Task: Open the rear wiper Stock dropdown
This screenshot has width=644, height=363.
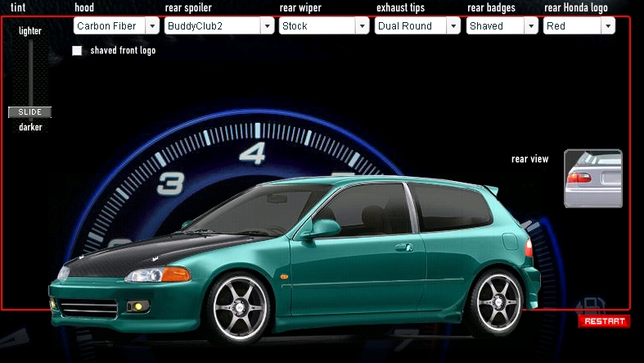Action: pyautogui.click(x=323, y=25)
